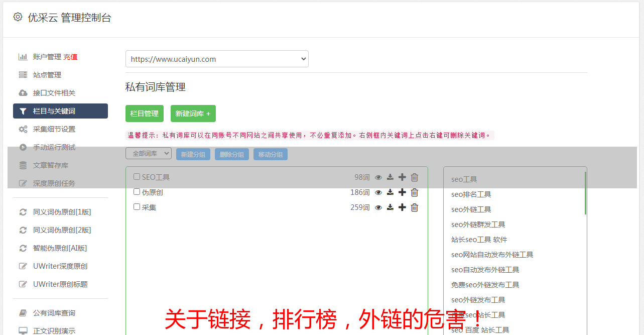Screen dimensions: 644x335
Task: Open 智能伪原创[AI版] in the sidebar
Action: (x=60, y=248)
